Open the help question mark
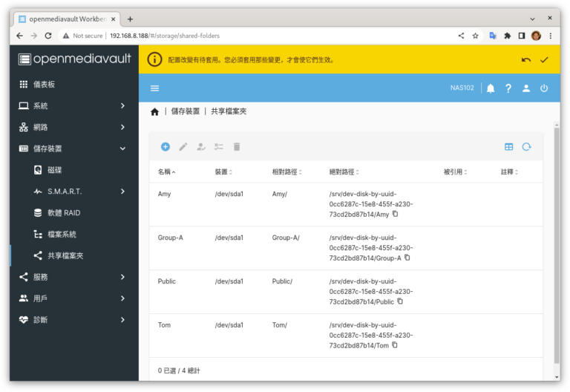The image size is (570, 392). pyautogui.click(x=508, y=88)
